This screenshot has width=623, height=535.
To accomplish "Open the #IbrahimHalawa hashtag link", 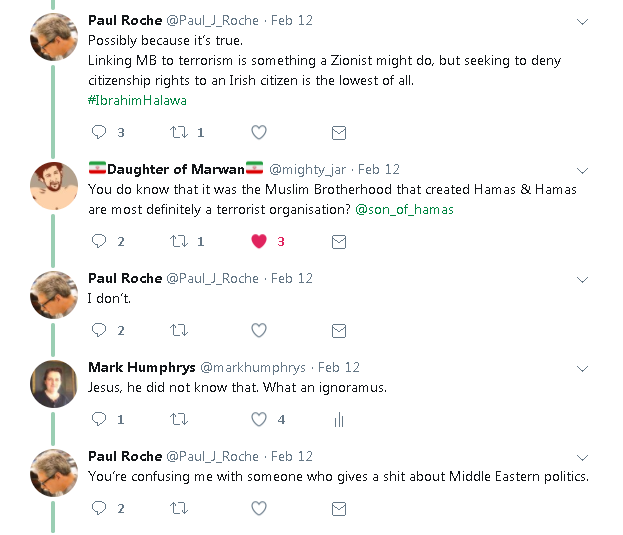I will (137, 100).
